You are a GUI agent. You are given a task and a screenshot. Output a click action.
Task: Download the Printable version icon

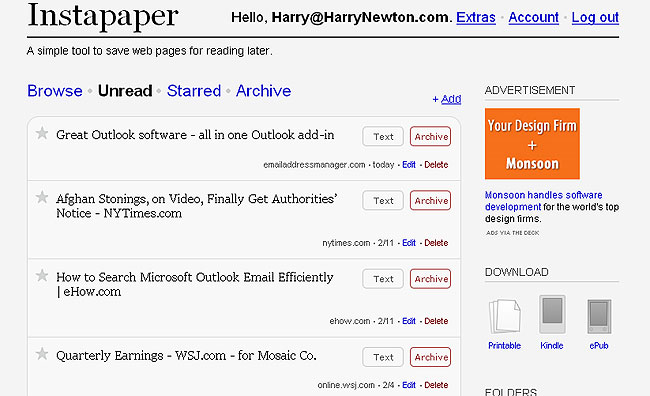coord(504,316)
